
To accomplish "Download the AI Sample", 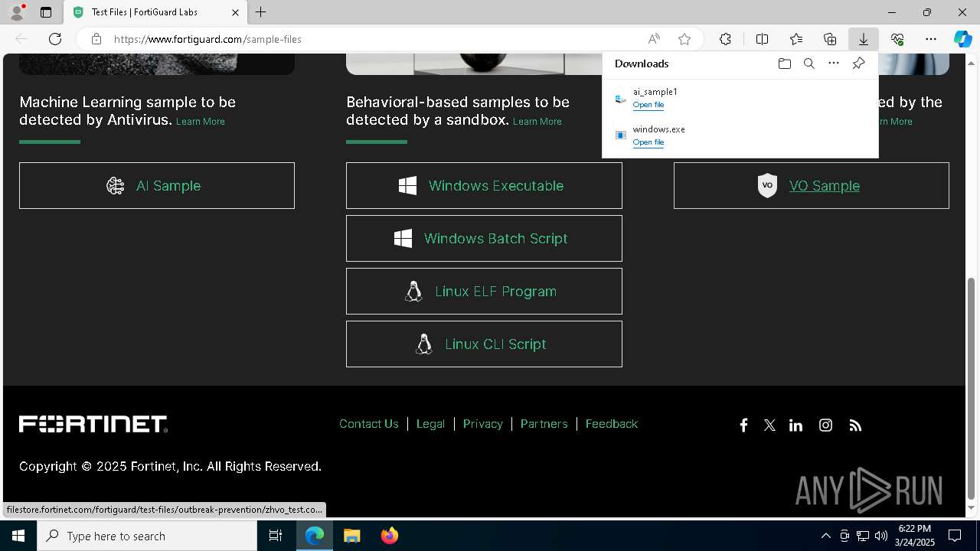I will coord(157,185).
